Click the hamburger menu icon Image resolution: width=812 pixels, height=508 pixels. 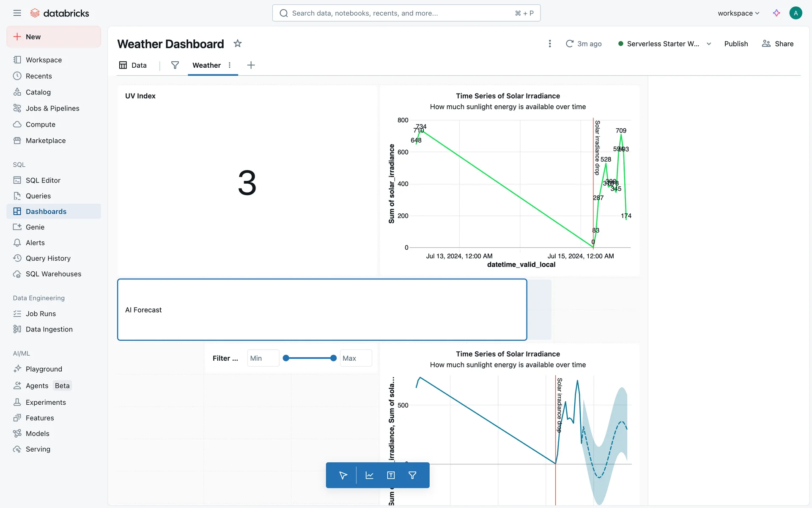tap(17, 13)
